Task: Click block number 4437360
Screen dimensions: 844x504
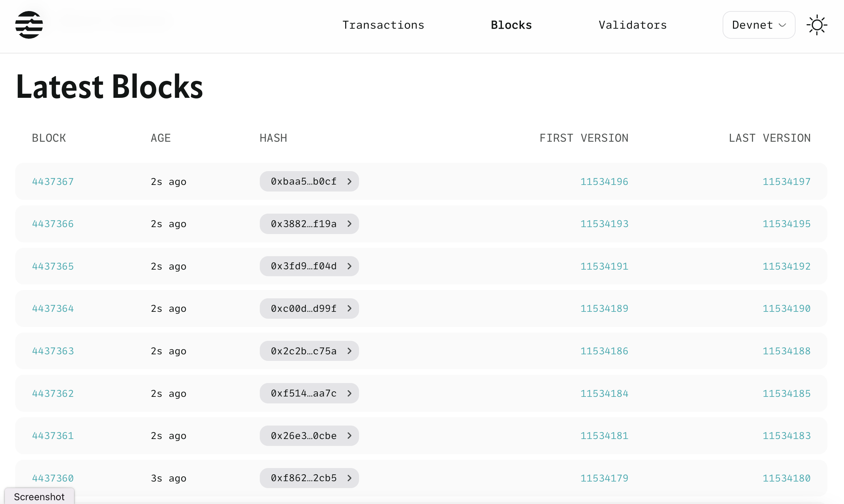Action: click(x=53, y=478)
